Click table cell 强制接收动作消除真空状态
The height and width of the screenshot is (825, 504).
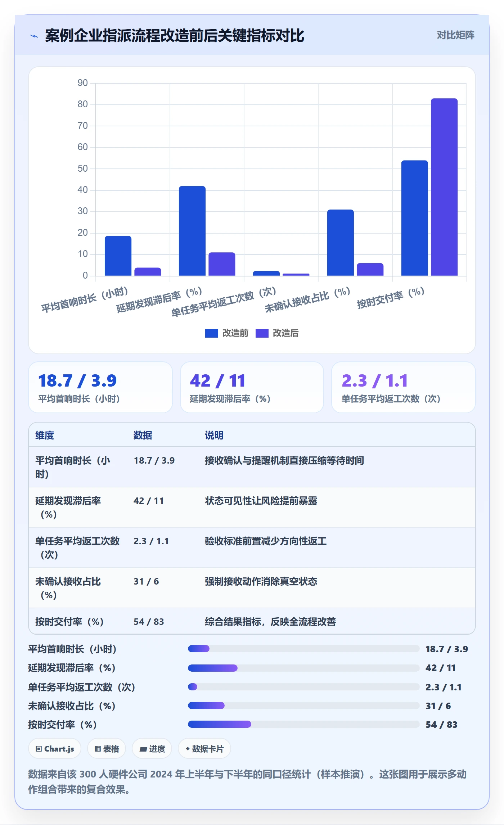[x=261, y=581]
